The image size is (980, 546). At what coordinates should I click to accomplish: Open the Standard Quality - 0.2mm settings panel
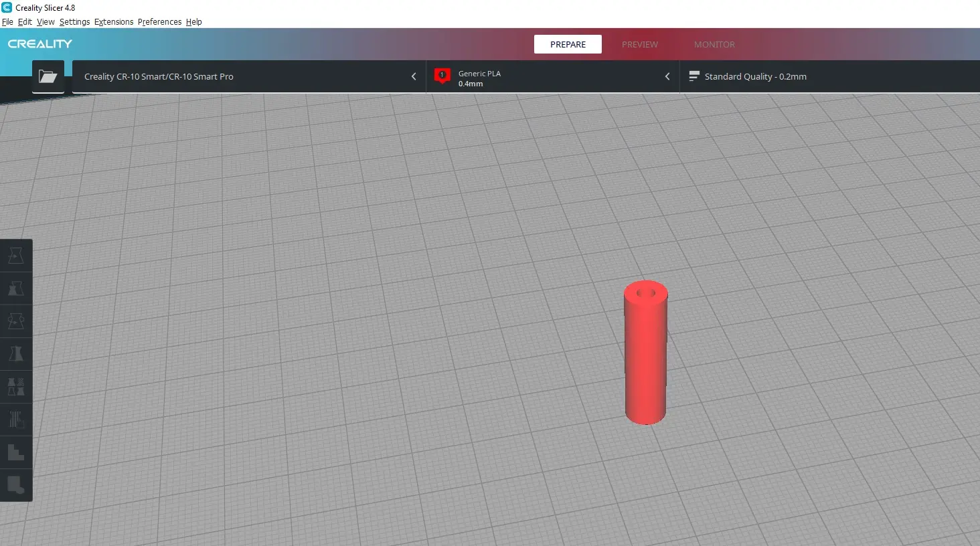coord(830,76)
